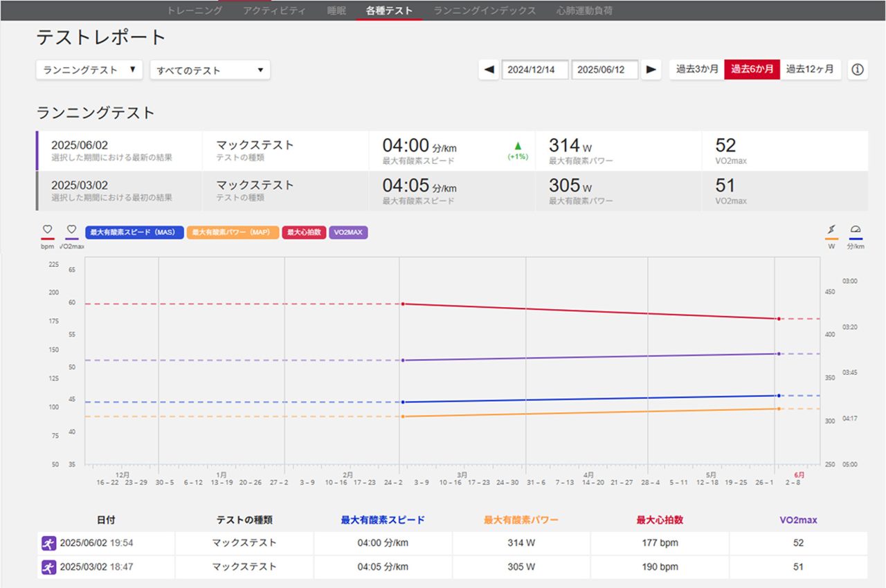
Task: Click the VO2max heart axis icon
Action: (x=71, y=230)
